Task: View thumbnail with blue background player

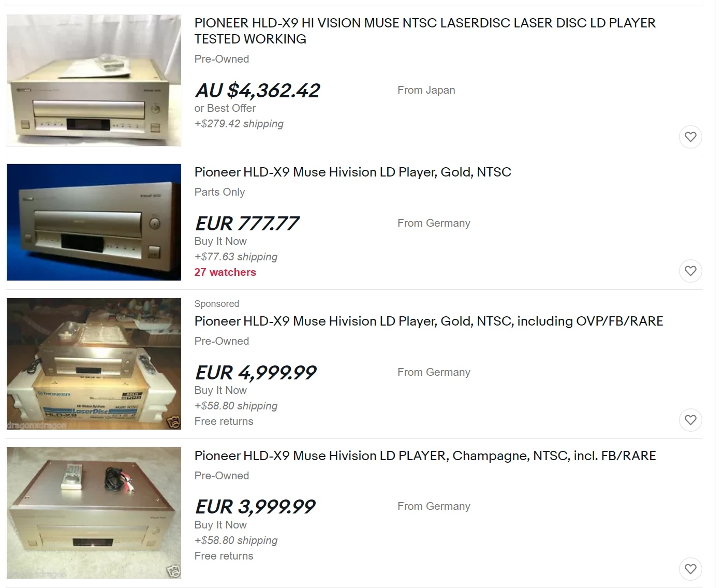Action: (x=94, y=223)
